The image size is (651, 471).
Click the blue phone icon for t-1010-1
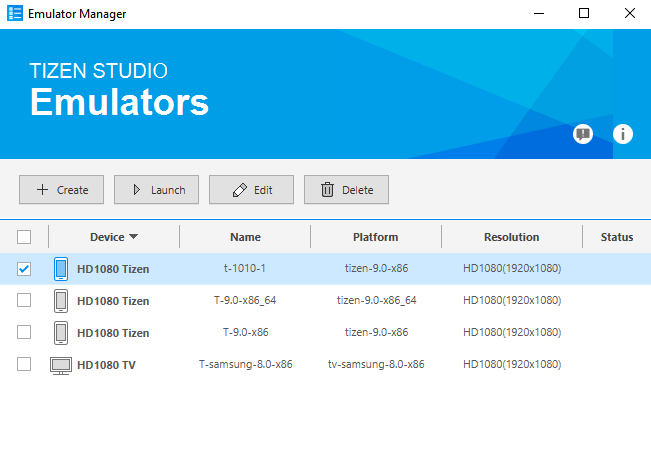(x=61, y=268)
